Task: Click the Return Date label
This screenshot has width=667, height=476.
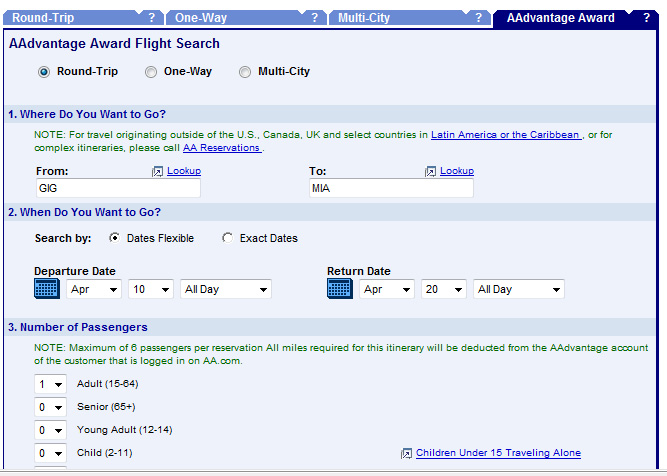Action: click(x=359, y=271)
